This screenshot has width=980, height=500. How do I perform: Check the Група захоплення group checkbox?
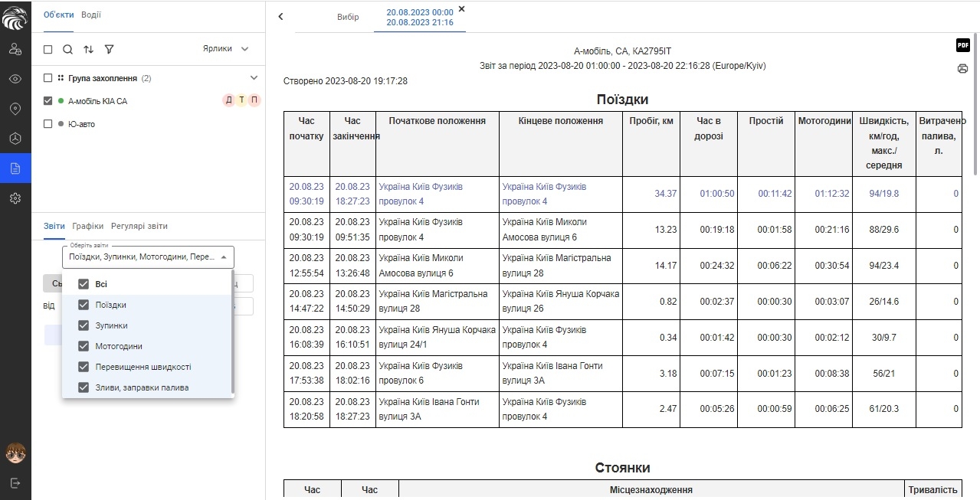pyautogui.click(x=48, y=78)
